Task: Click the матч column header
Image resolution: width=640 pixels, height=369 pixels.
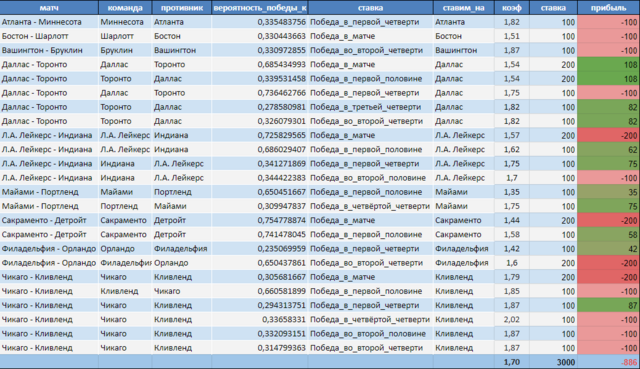Action: 49,8
